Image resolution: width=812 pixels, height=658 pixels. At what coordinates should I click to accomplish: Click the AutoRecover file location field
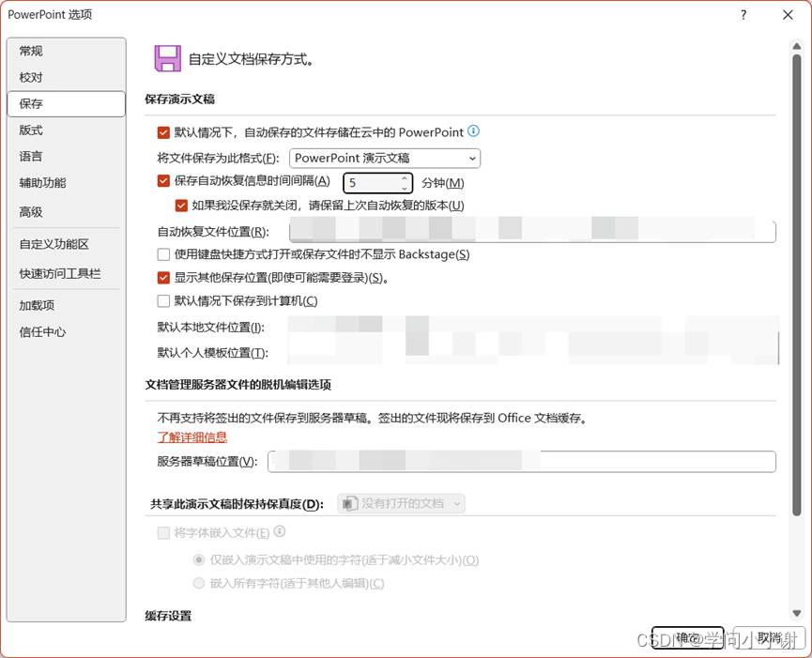[532, 232]
